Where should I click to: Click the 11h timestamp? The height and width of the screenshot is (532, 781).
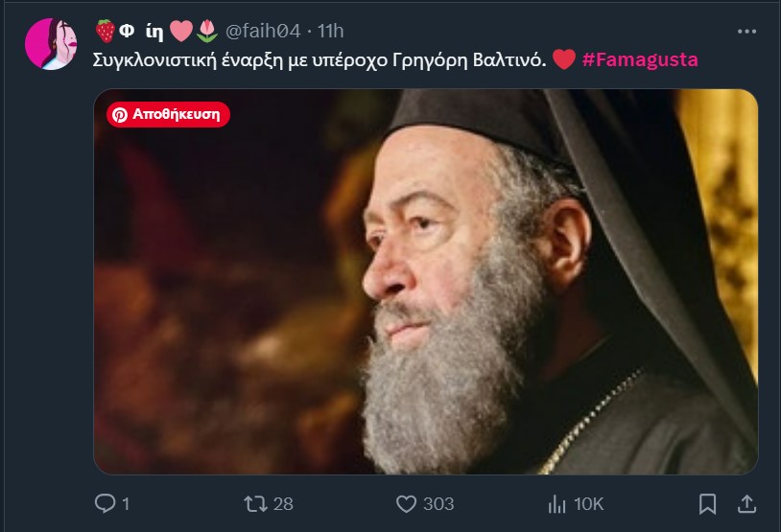point(332,32)
